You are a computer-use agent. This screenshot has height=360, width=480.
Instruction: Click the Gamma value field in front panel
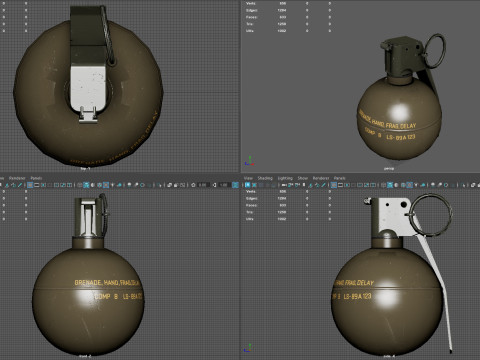coord(224,185)
